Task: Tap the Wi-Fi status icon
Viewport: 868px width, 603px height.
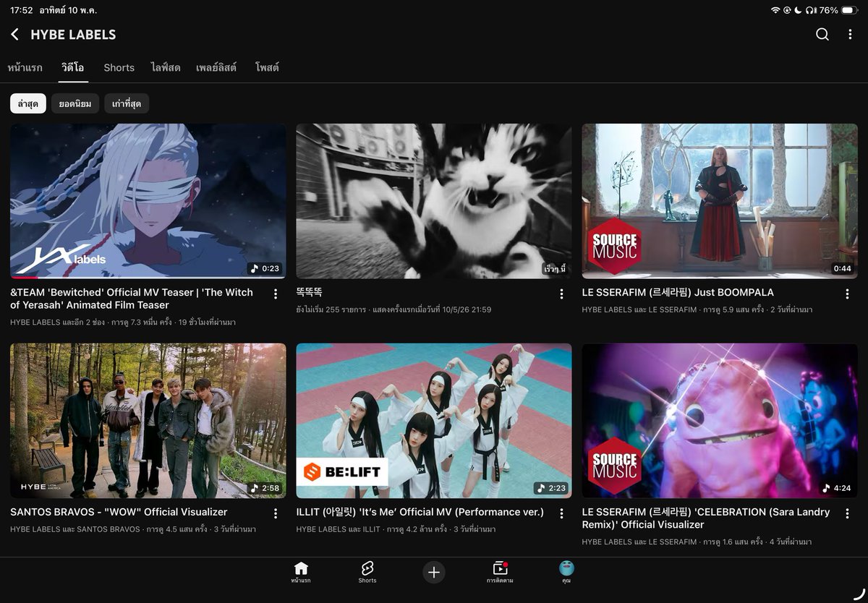Action: click(x=776, y=10)
